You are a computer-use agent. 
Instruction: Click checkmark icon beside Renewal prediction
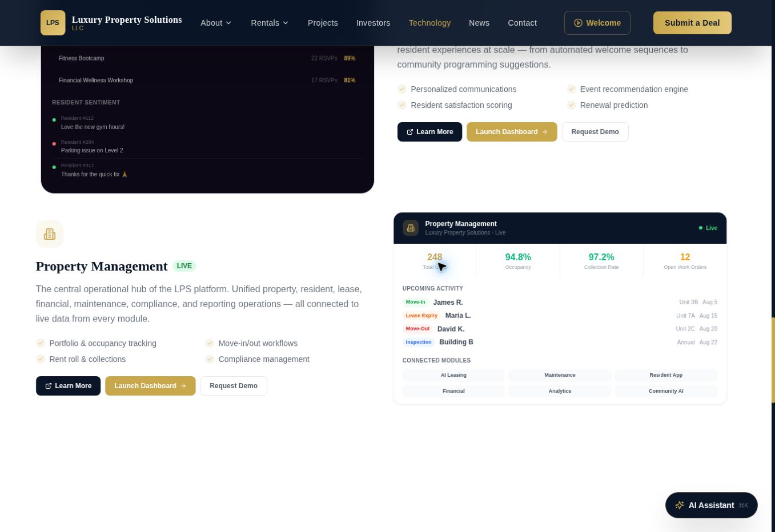coord(571,105)
